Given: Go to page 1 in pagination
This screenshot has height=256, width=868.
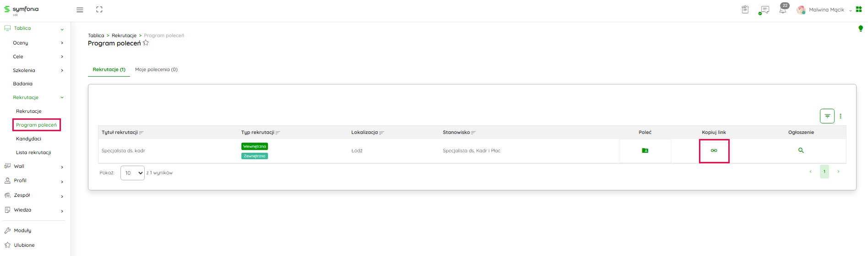Looking at the screenshot, I should 824,172.
